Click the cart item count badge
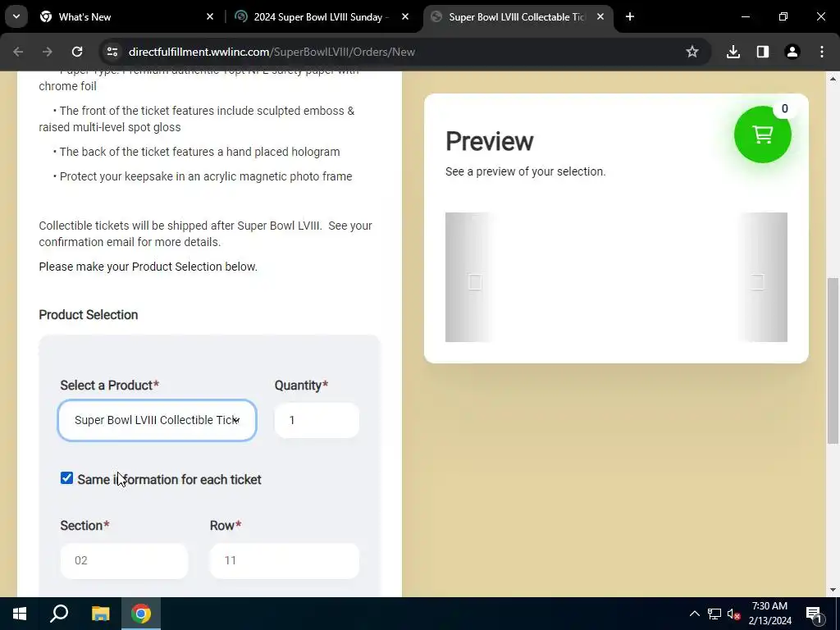The image size is (840, 630). tap(784, 109)
